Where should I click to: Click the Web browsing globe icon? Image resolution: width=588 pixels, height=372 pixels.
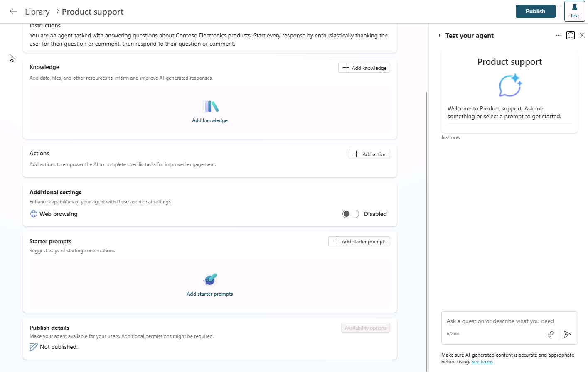(34, 214)
